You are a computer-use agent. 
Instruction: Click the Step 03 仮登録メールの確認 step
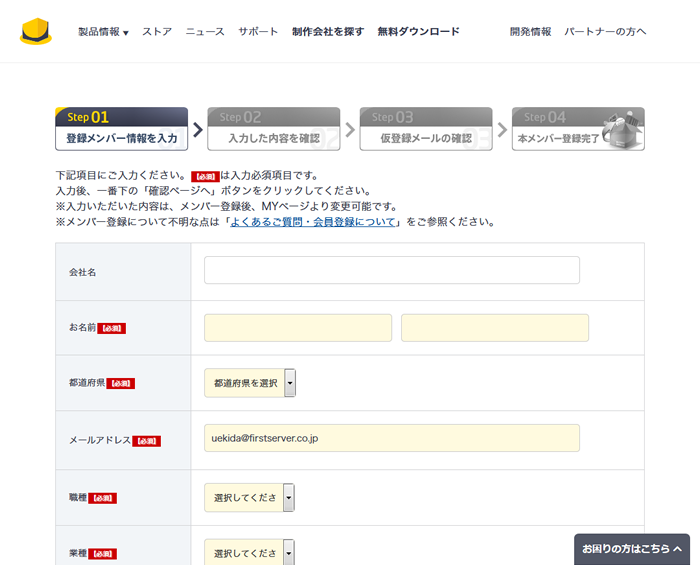click(x=425, y=129)
